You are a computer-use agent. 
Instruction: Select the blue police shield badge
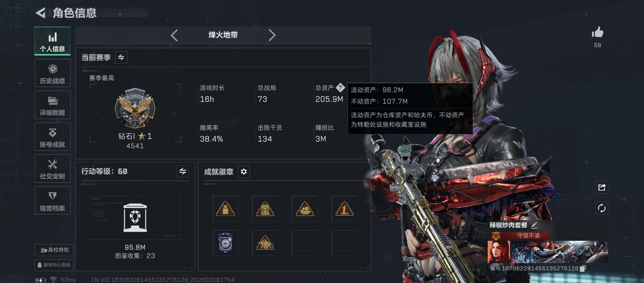coord(225,243)
